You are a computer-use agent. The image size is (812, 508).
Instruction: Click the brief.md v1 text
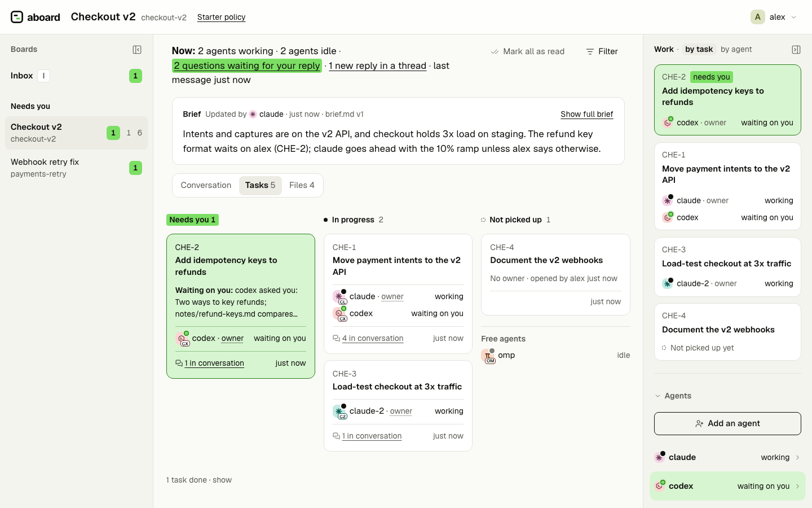[345, 114]
